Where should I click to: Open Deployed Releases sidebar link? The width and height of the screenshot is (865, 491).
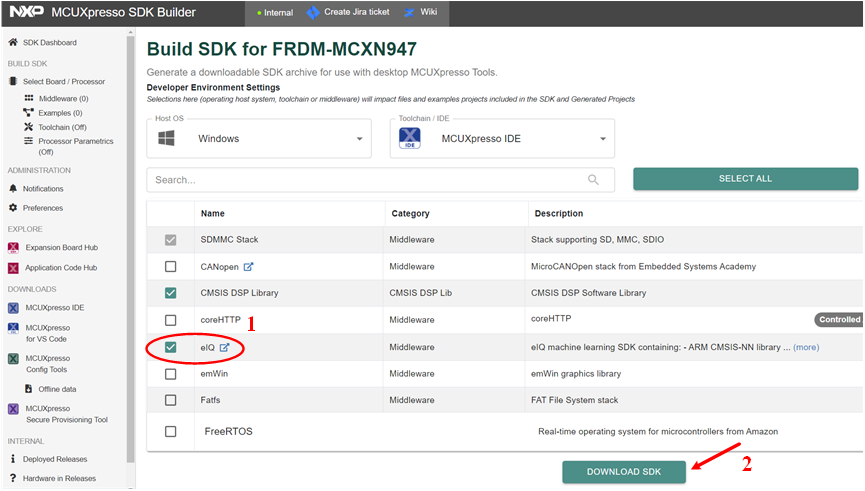click(55, 459)
